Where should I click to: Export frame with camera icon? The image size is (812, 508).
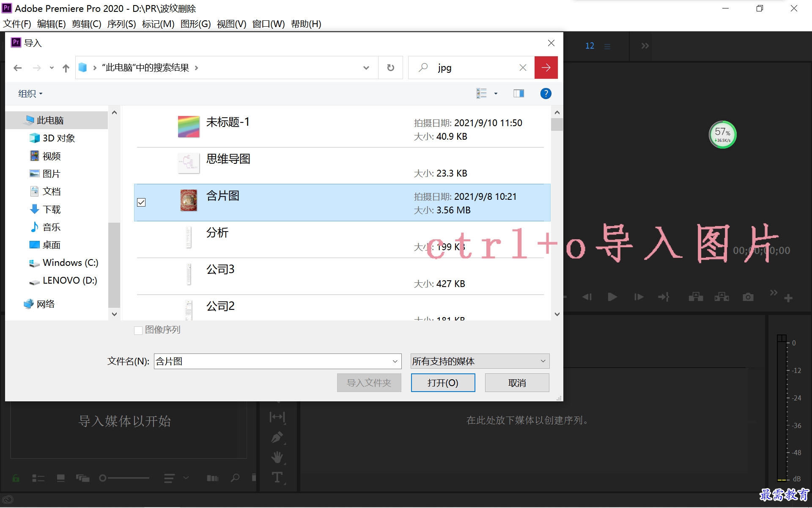click(x=748, y=297)
